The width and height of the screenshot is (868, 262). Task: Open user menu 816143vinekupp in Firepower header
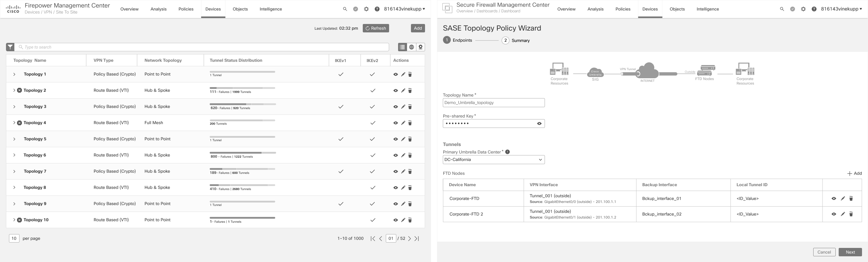coord(404,9)
